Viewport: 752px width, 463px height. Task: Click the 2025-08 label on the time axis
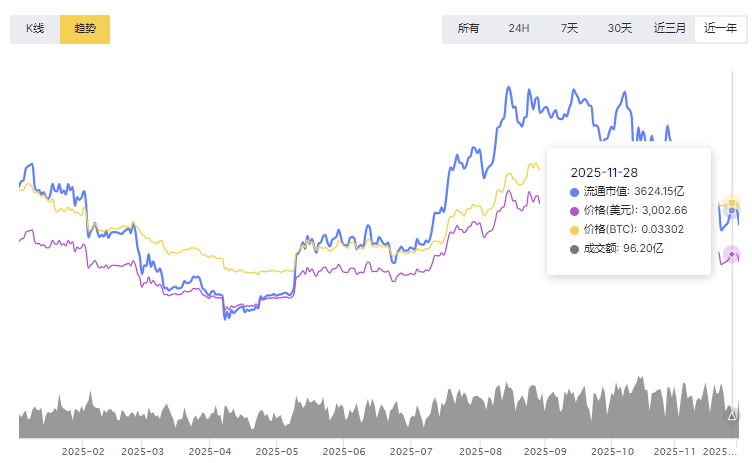point(478,452)
